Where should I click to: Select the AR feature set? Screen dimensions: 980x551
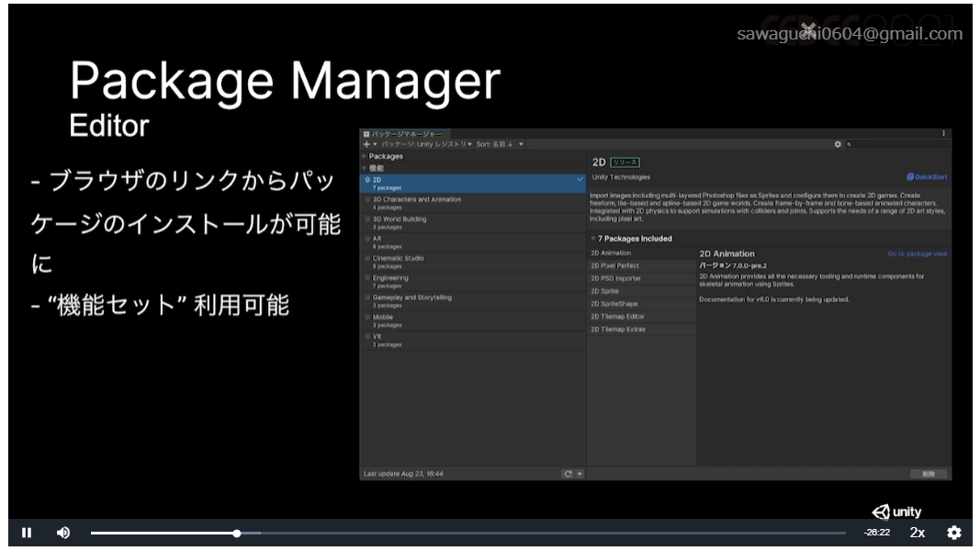[x=473, y=242]
